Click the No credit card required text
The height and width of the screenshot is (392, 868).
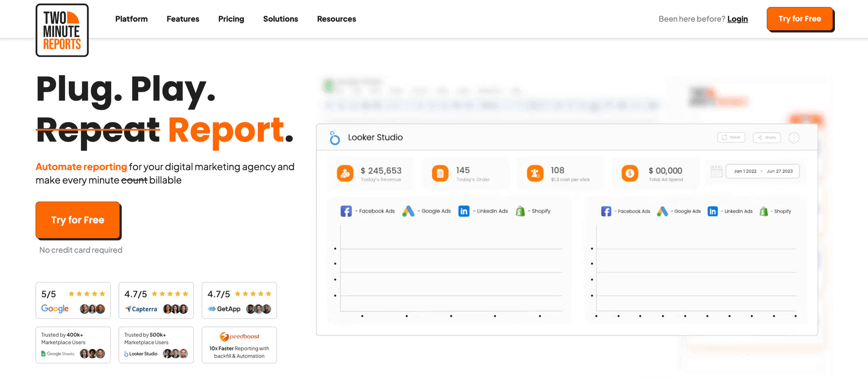81,250
